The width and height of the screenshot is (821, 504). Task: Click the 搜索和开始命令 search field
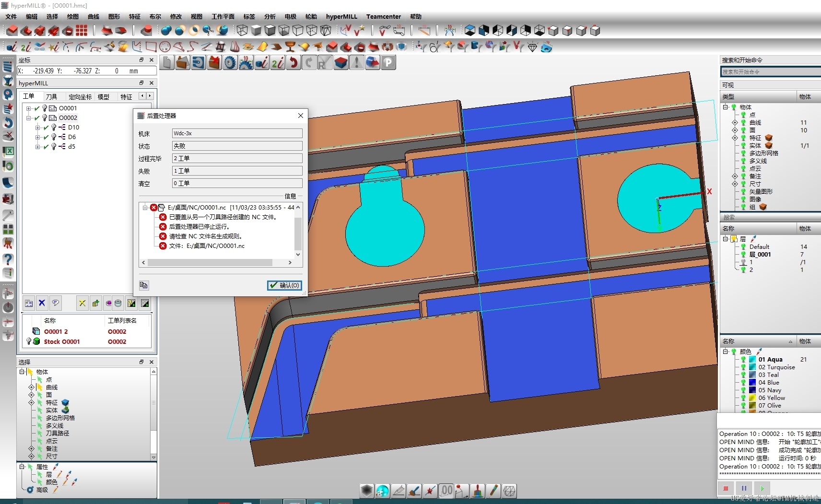[x=771, y=72]
